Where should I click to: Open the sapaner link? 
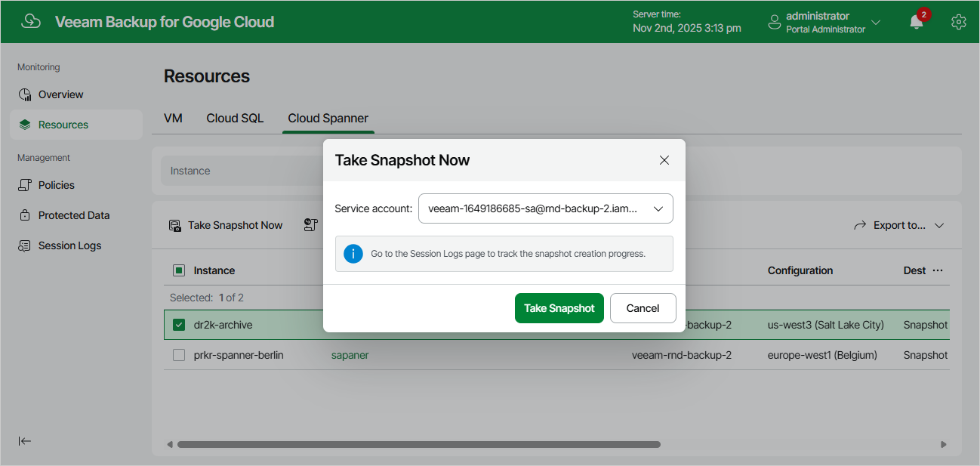pyautogui.click(x=350, y=355)
